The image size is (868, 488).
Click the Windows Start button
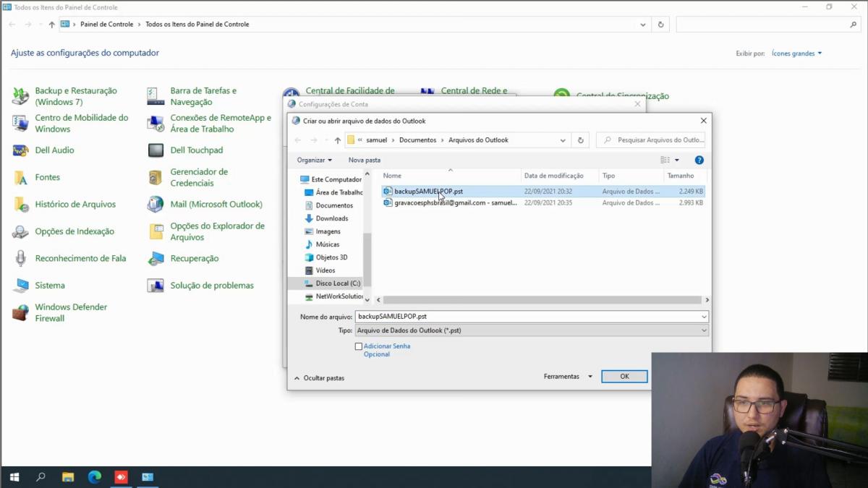pyautogui.click(x=14, y=477)
